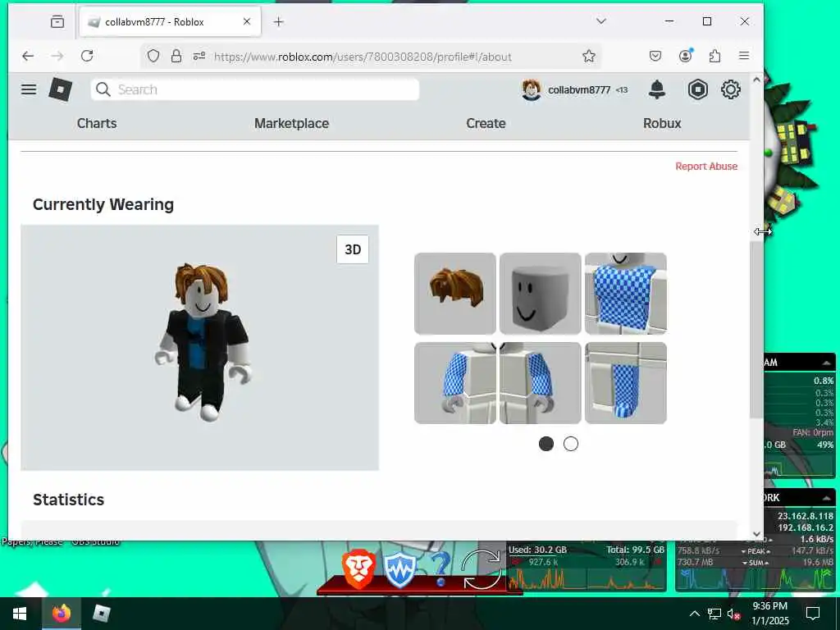Click the padlock site information icon
This screenshot has width=840, height=630.
(x=176, y=57)
